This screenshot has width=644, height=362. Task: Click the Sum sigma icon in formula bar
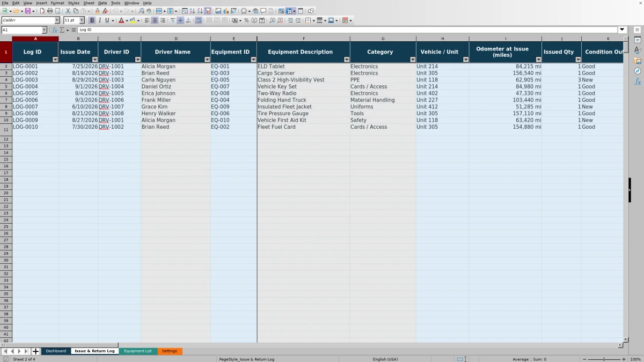62,30
